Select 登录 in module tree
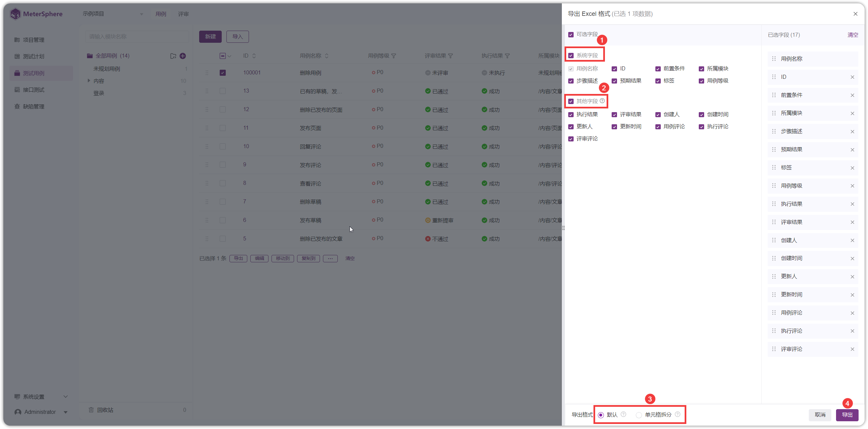This screenshot has height=429, width=868. [98, 93]
